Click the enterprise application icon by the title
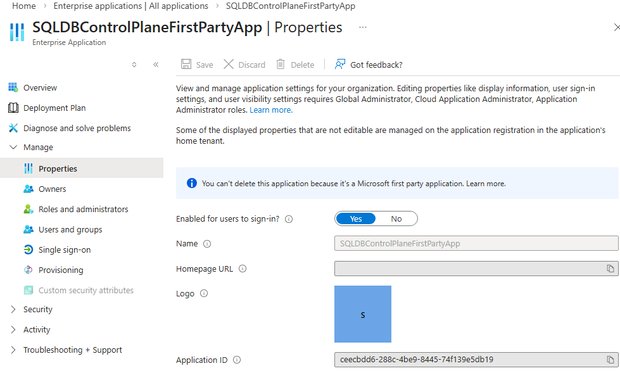 coord(17,32)
